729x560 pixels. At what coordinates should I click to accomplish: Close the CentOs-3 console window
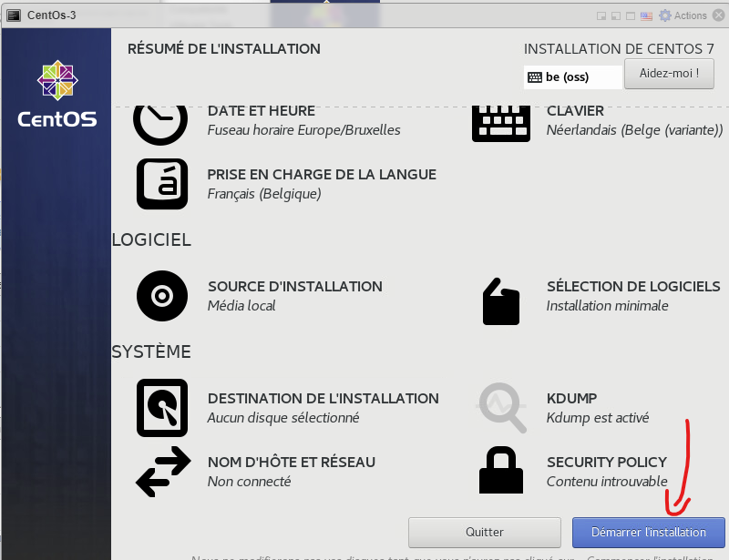pyautogui.click(x=719, y=15)
